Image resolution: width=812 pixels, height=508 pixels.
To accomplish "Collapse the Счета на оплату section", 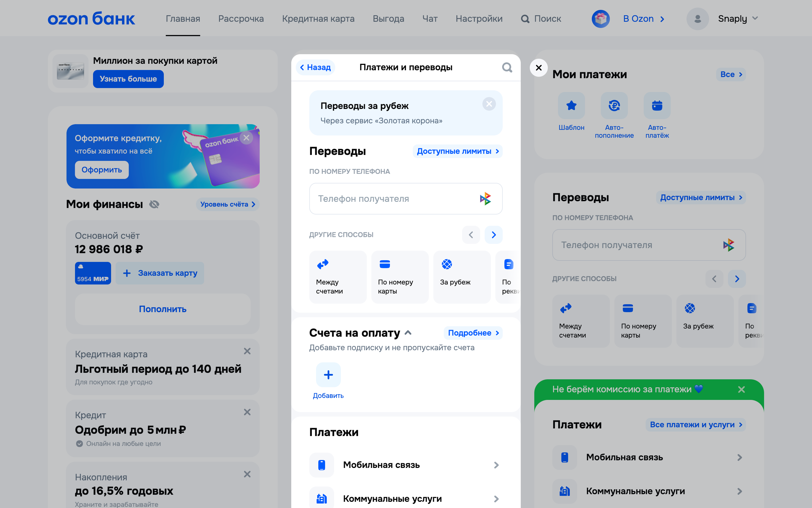I will [408, 333].
